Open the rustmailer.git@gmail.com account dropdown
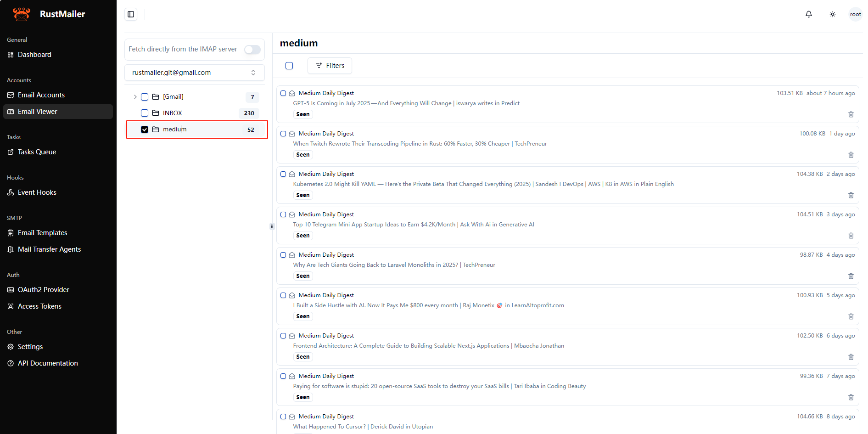868x434 pixels. (195, 73)
